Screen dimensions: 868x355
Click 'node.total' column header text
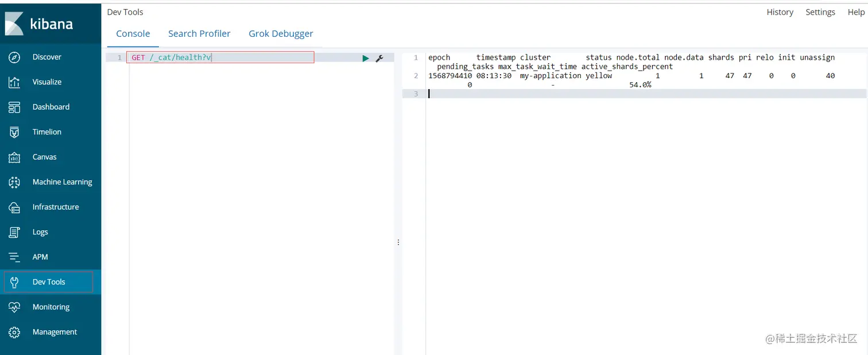638,57
